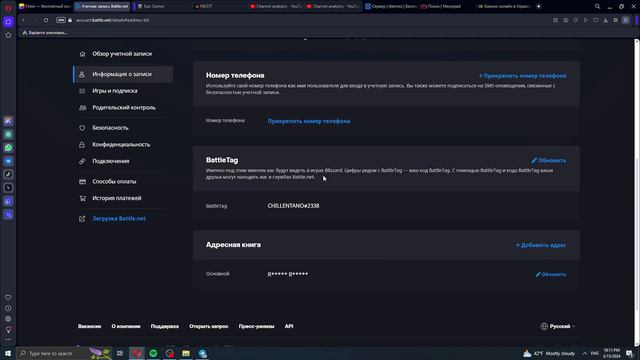Open Безопасность section
640x360 pixels.
(110, 128)
